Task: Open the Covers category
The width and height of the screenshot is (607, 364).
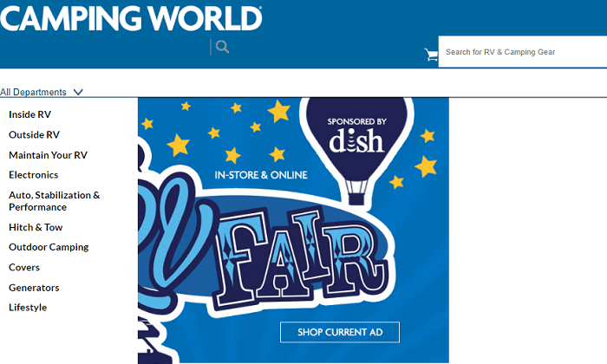Action: click(24, 267)
